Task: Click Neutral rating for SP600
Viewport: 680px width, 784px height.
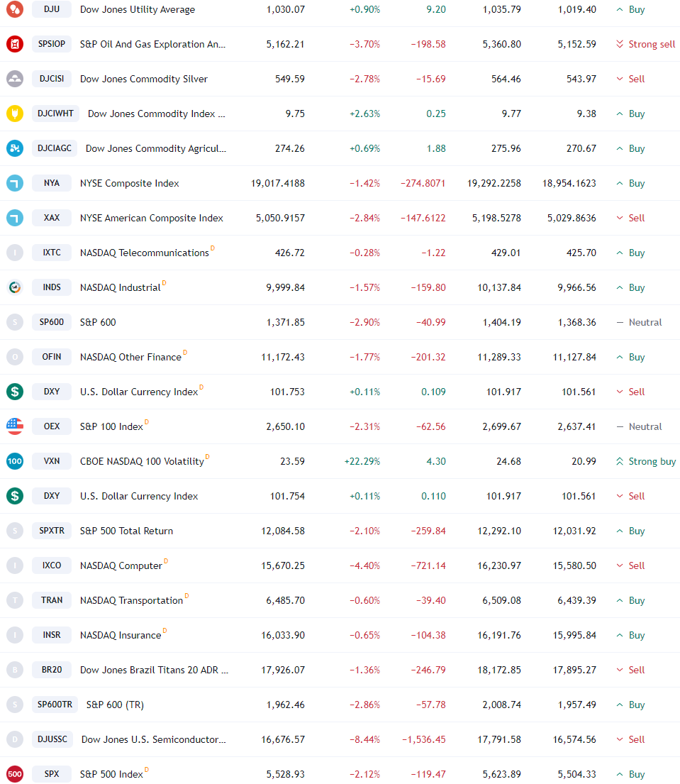Action: (639, 322)
